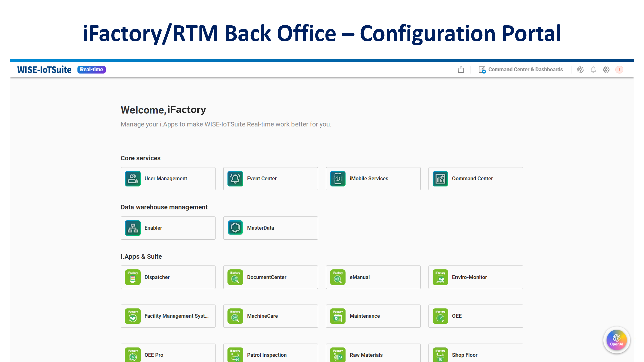Viewport: 644px width, 362px height.
Task: Open MachineCare i.App
Action: (x=270, y=316)
